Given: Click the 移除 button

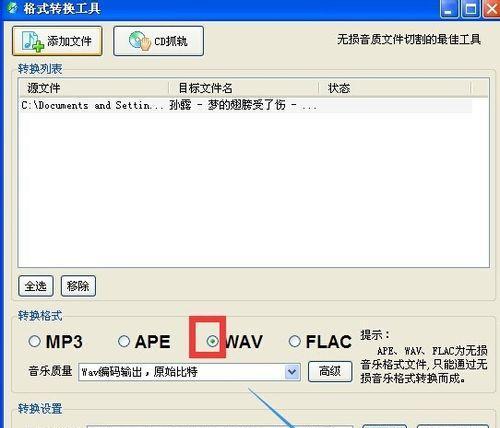Looking at the screenshot, I should click(78, 286).
